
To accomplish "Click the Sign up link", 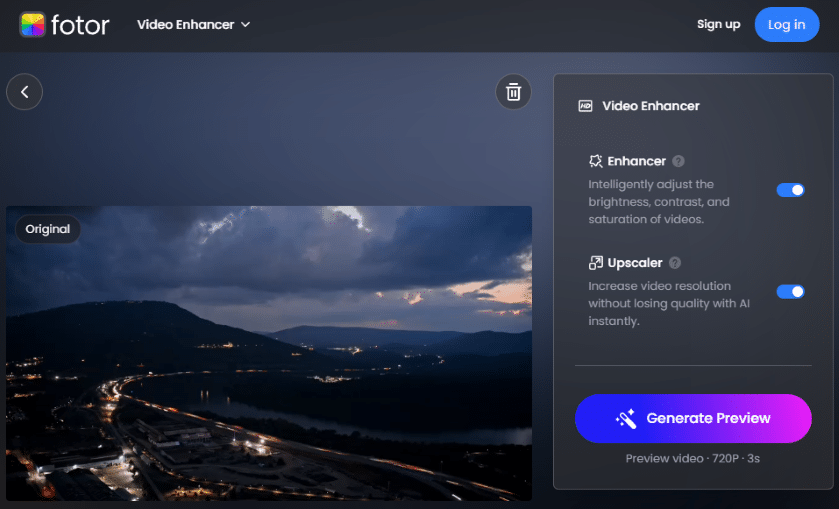I will click(718, 24).
